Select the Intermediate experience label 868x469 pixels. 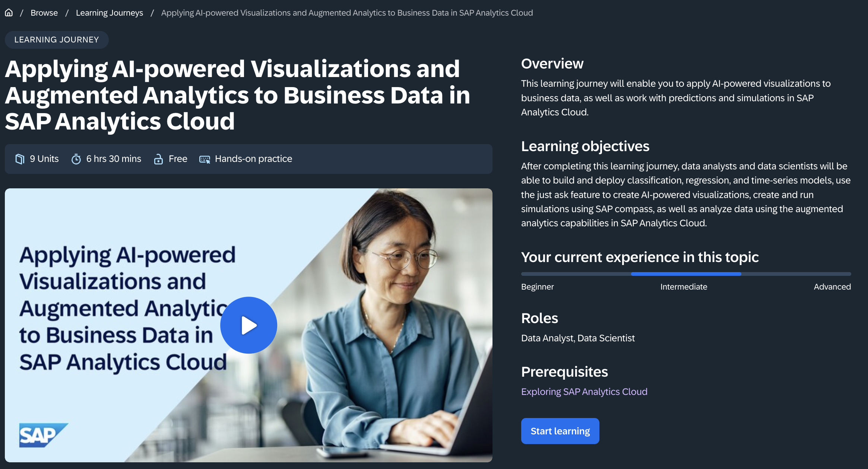tap(684, 287)
